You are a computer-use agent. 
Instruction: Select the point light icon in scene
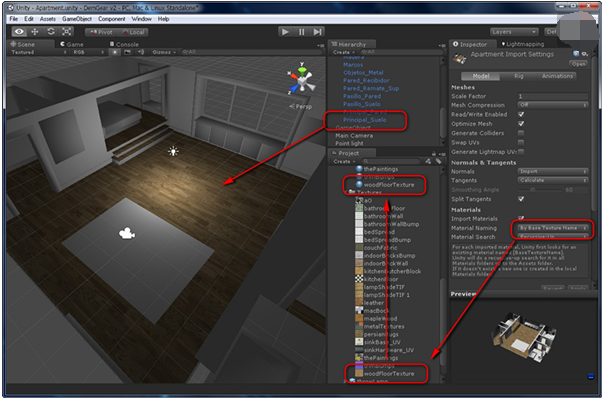pos(174,151)
